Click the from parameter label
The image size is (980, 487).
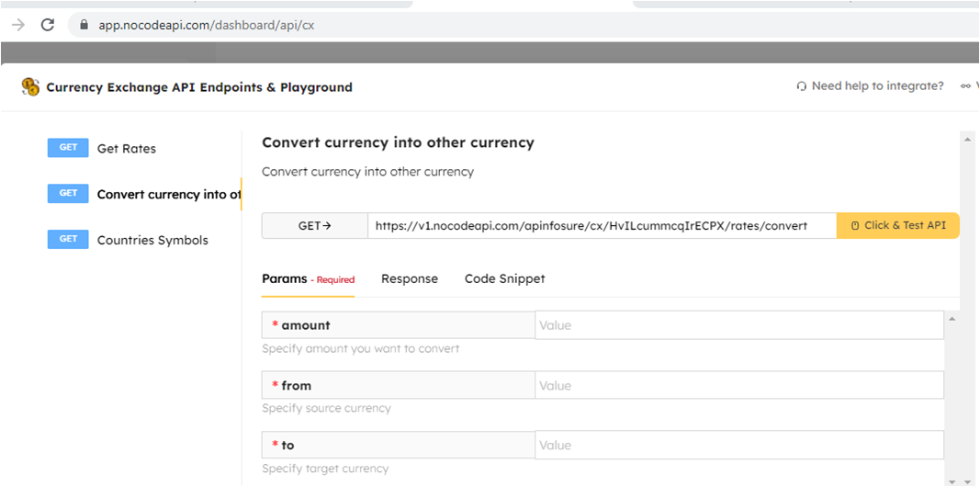coord(398,385)
